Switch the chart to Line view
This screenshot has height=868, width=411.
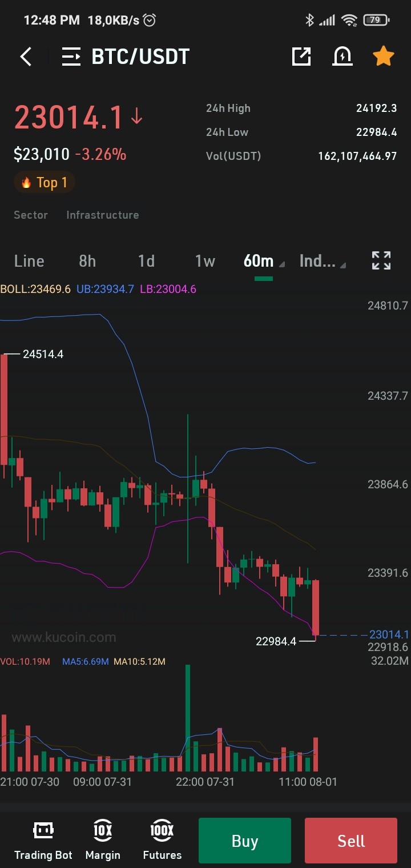pos(29,261)
